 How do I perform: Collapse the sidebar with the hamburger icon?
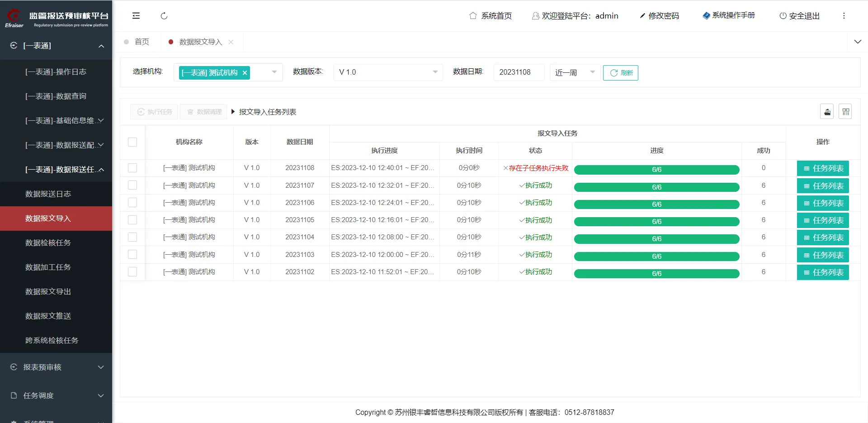[x=136, y=16]
